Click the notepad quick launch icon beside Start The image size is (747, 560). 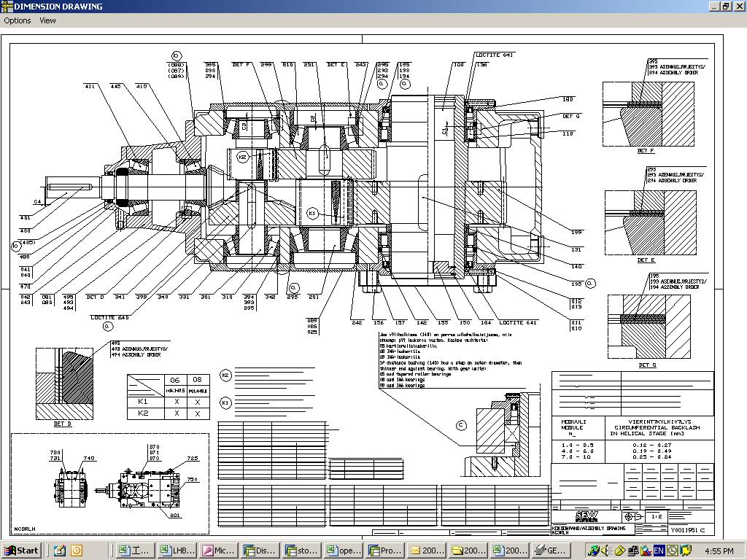coord(60,551)
